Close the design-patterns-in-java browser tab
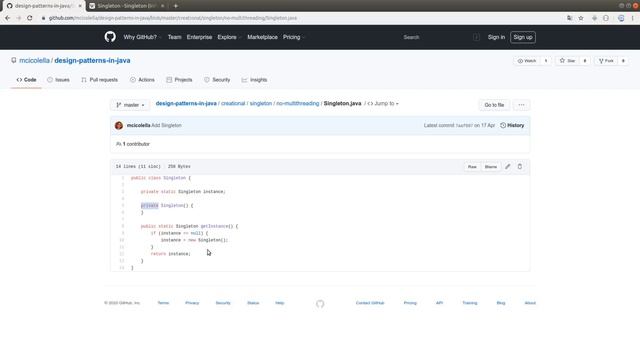 (x=80, y=6)
